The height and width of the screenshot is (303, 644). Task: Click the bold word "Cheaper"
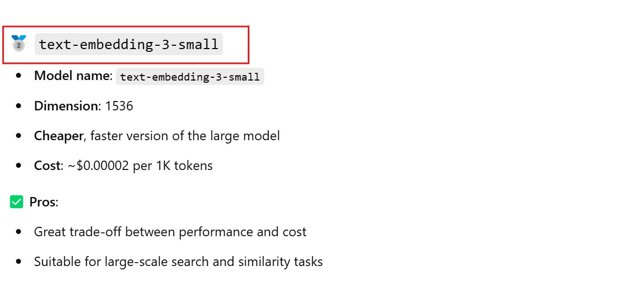(58, 136)
